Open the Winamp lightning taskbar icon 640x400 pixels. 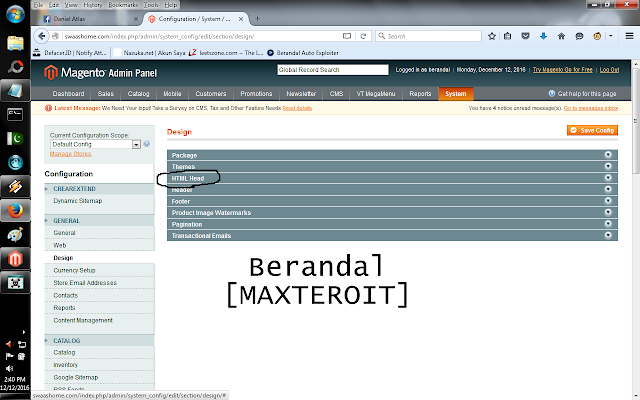click(15, 187)
